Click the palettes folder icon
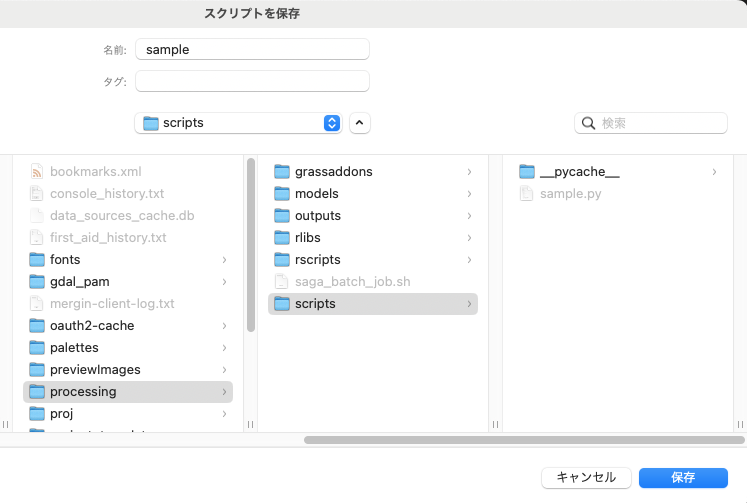 click(37, 348)
